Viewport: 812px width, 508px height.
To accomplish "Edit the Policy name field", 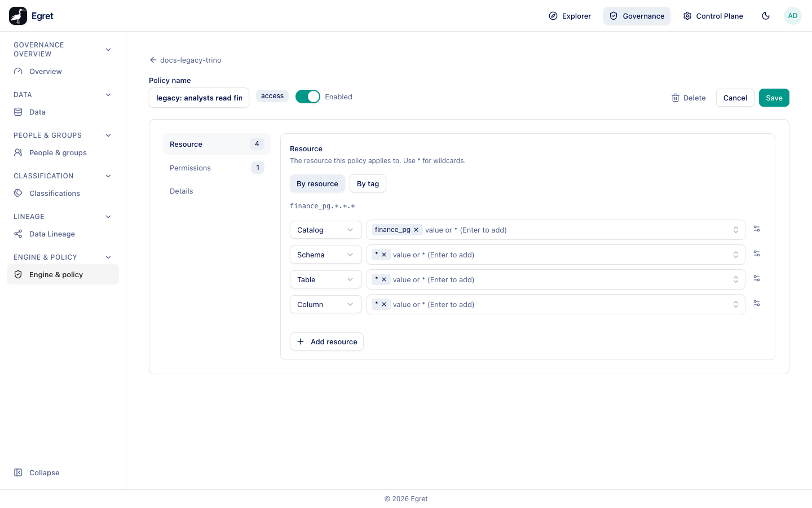I will 199,98.
